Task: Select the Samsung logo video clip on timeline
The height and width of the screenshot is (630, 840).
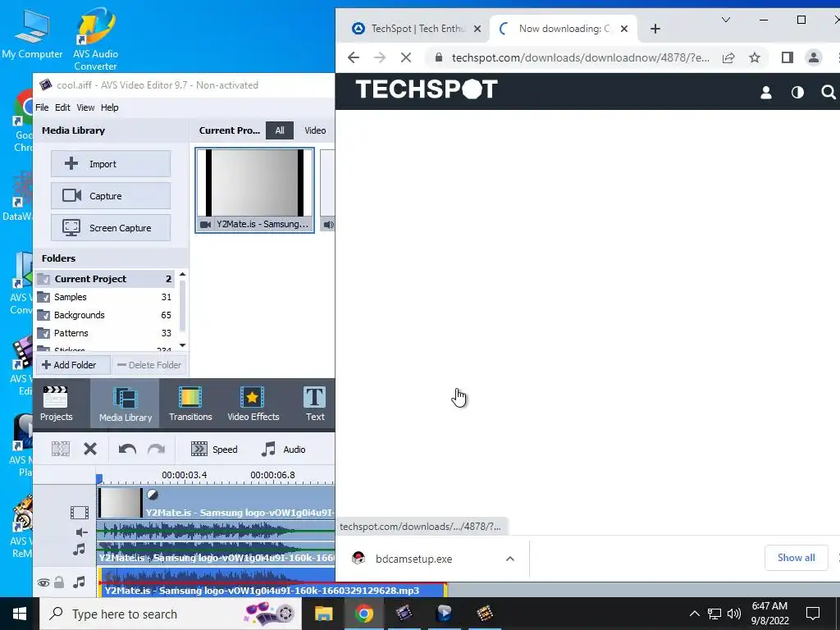Action: (217, 503)
